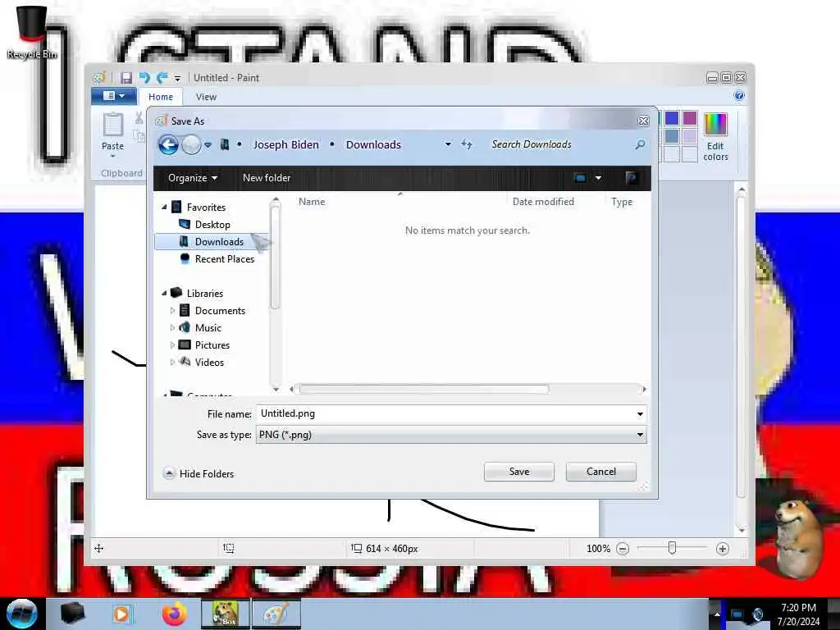Click the Save button
The width and height of the screenshot is (840, 630).
(x=519, y=472)
